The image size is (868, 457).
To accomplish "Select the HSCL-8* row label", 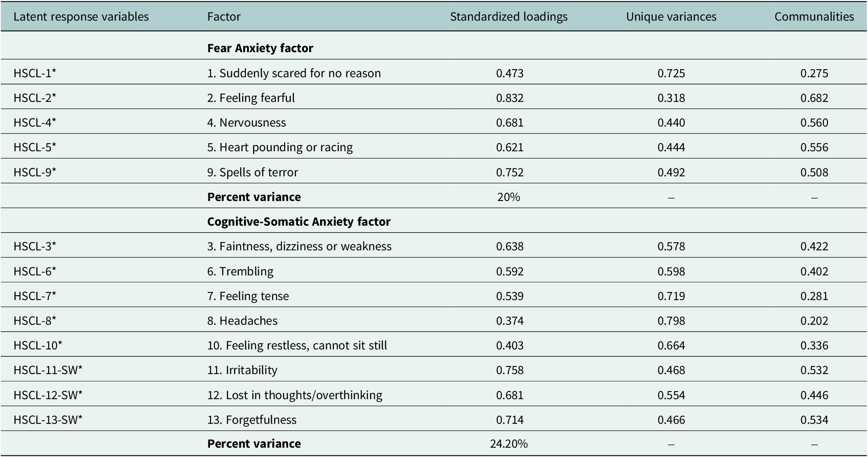I will (x=35, y=321).
